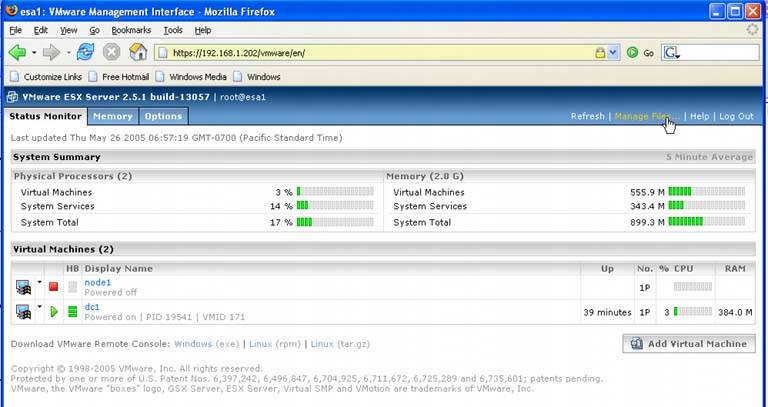Reload the page with Firefox reload icon
The image size is (768, 407).
click(85, 52)
